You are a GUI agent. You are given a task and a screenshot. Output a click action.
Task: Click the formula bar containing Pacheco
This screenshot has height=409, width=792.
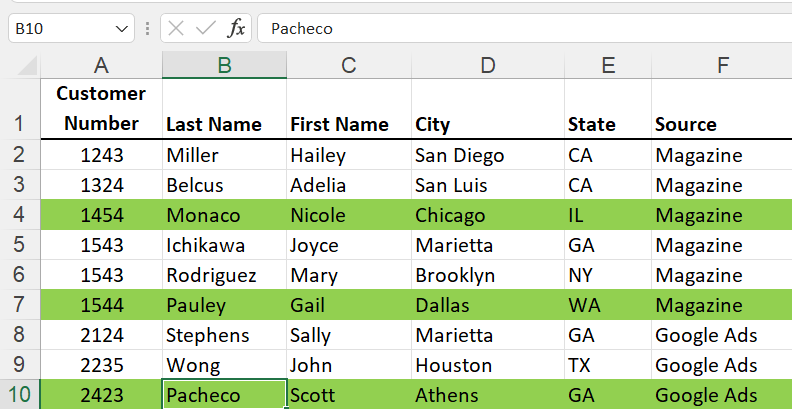click(524, 28)
